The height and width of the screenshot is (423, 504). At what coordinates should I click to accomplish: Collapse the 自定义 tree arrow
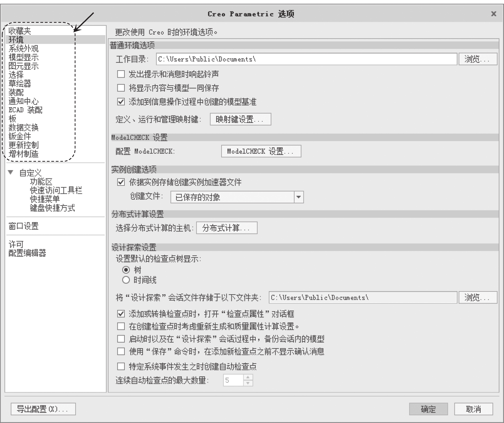[x=11, y=173]
